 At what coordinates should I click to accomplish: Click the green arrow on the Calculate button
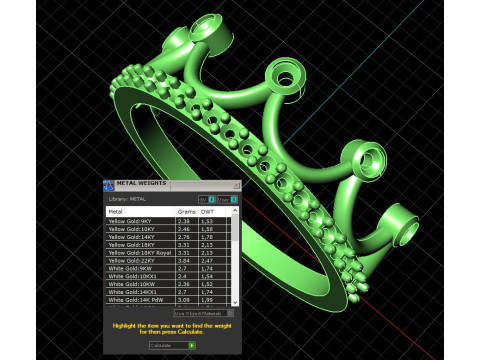tap(192, 346)
